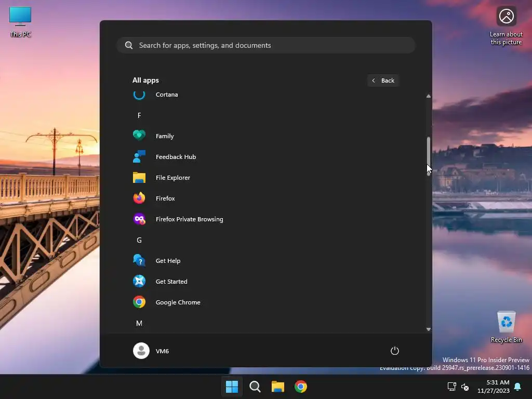532x399 pixels.
Task: Click the Cortana label text
Action: pyautogui.click(x=167, y=95)
